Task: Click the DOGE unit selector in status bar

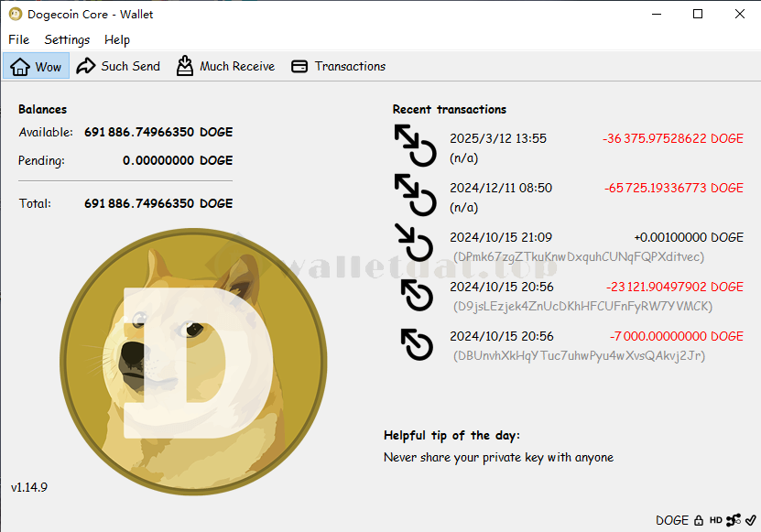Action: click(672, 520)
